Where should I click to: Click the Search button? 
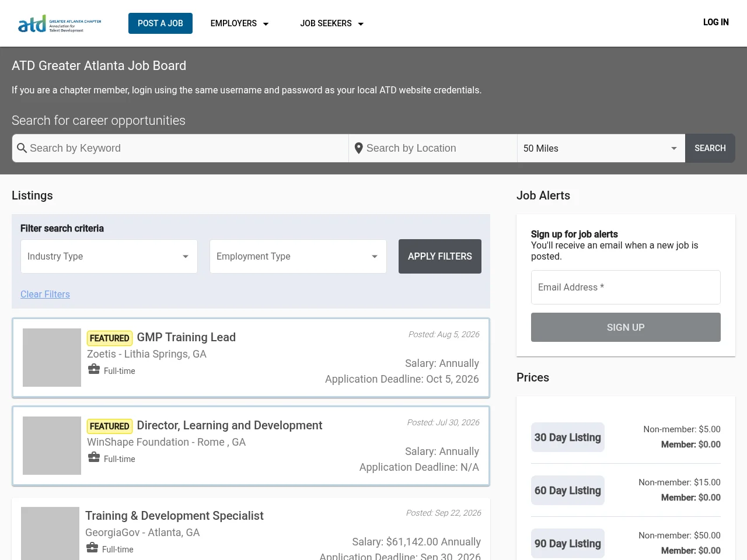tap(710, 148)
